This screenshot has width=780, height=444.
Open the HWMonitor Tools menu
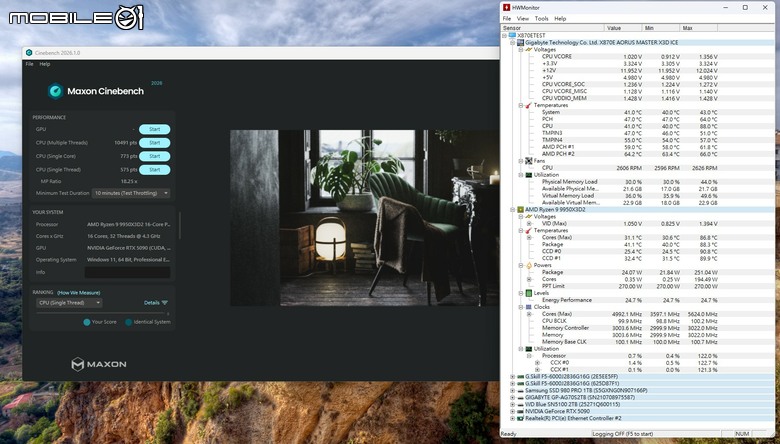pos(541,18)
